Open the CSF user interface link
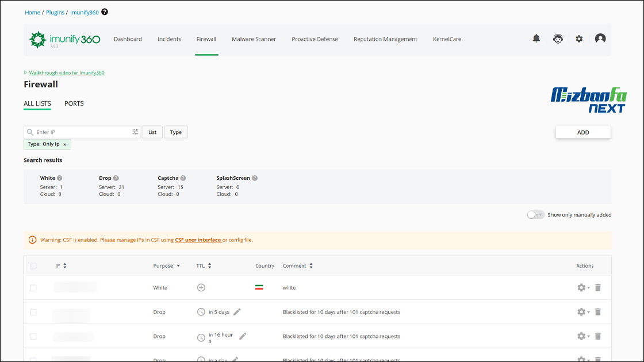This screenshot has width=644, height=362. pos(198,240)
